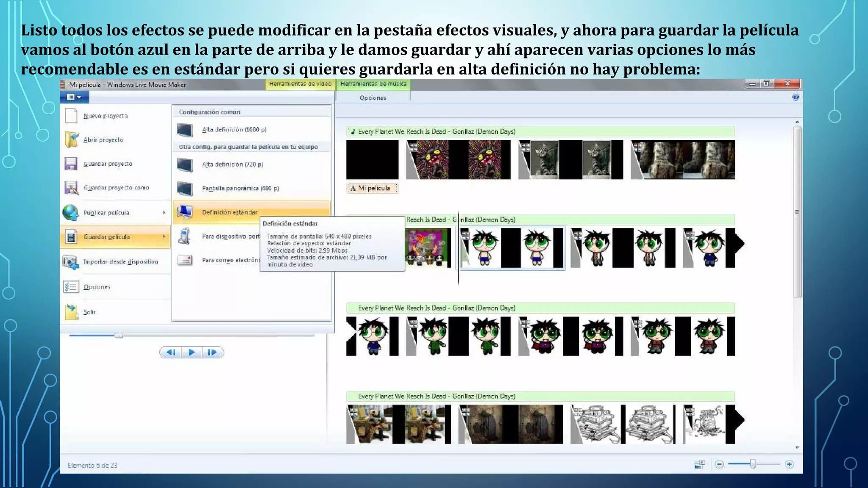This screenshot has height=488, width=868.
Task: Click the Guardar película film icon
Action: 71,237
